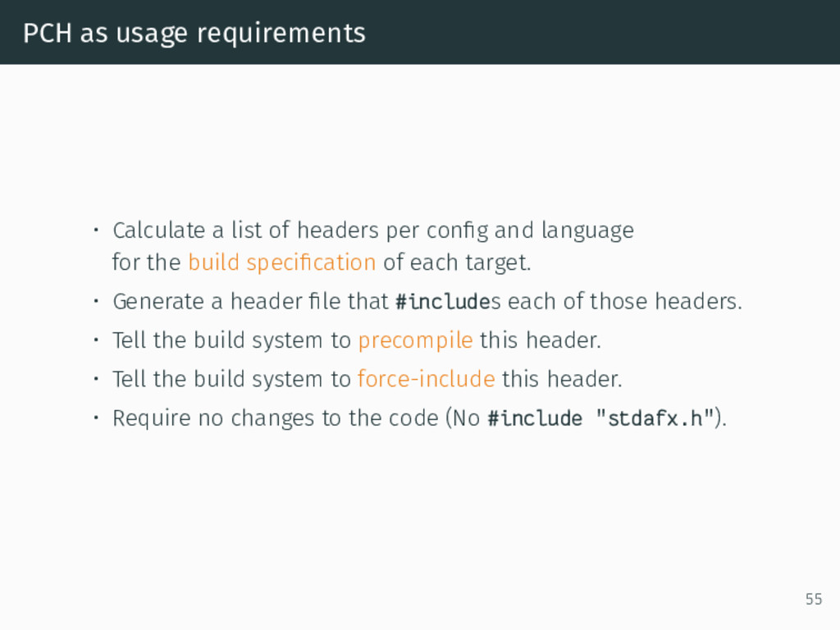
Task: Click "headers per config and language" text
Action: (x=465, y=231)
